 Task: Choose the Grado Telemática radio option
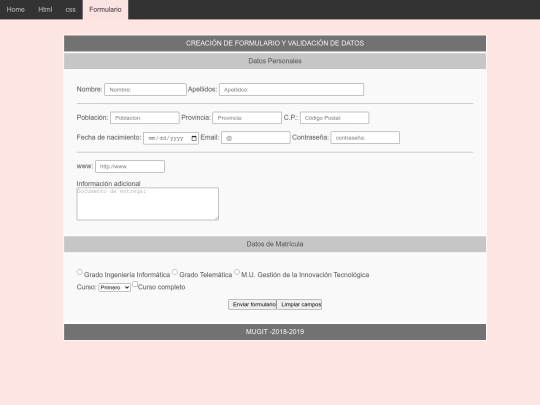pos(175,272)
